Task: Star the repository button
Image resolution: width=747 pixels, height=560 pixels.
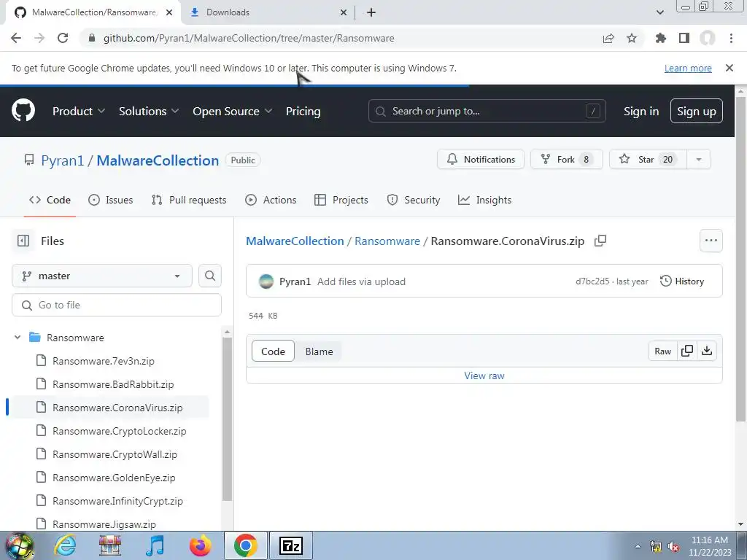Action: pyautogui.click(x=649, y=160)
